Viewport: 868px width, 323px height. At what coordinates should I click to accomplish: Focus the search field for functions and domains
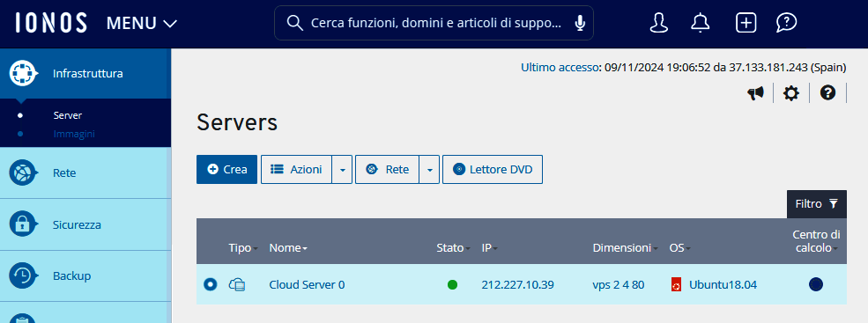434,23
